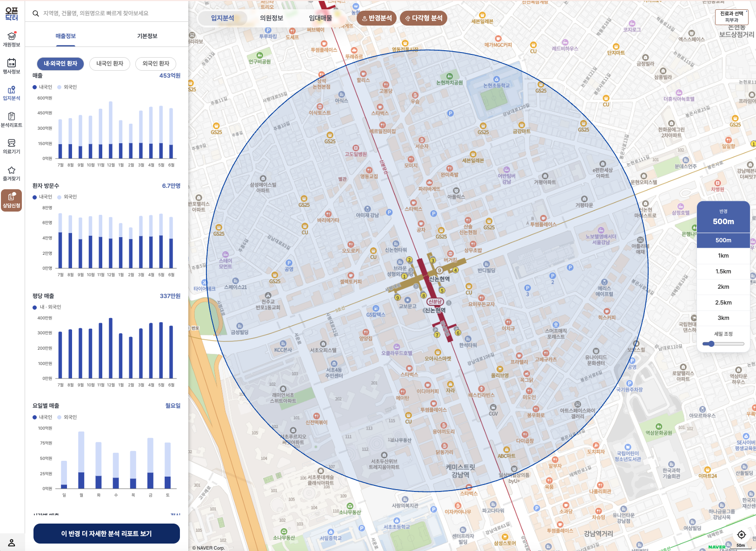Open the 의원정보 map tab
756x551 pixels.
click(272, 18)
